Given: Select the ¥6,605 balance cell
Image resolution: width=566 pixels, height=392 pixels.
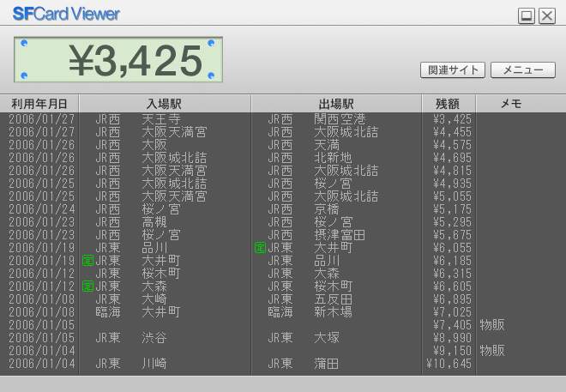Looking at the screenshot, I should coord(452,286).
